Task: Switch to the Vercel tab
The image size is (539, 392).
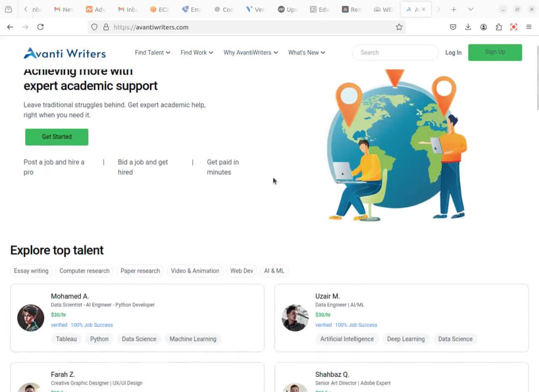Action: [255, 9]
